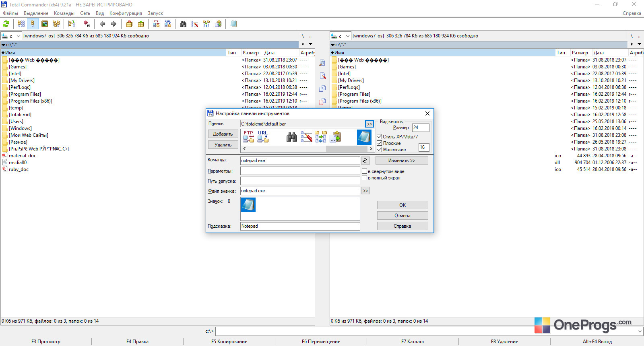Click the invert selection star icon
The height and width of the screenshot is (346, 644).
click(87, 24)
